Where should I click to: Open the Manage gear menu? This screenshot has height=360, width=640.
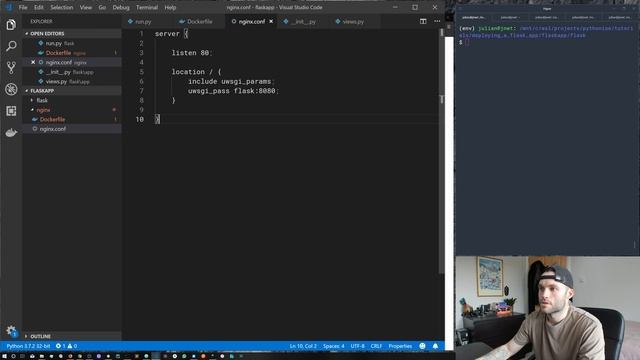pyautogui.click(x=11, y=330)
